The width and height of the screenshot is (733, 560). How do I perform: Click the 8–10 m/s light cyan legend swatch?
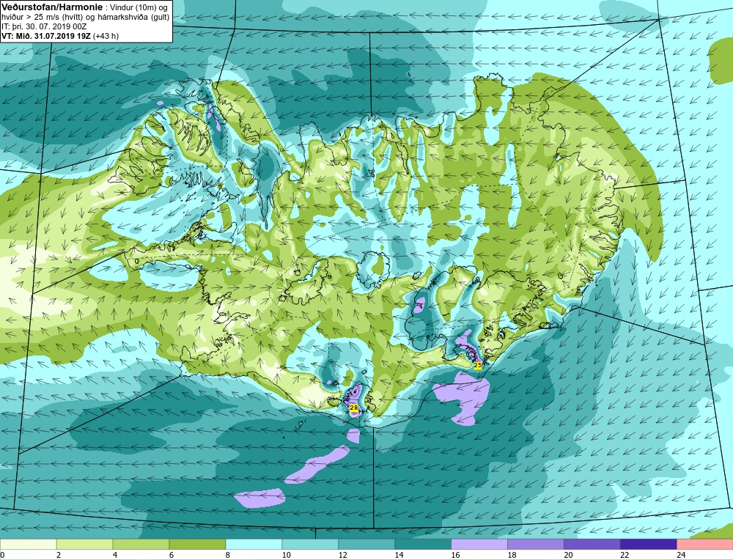click(x=254, y=545)
